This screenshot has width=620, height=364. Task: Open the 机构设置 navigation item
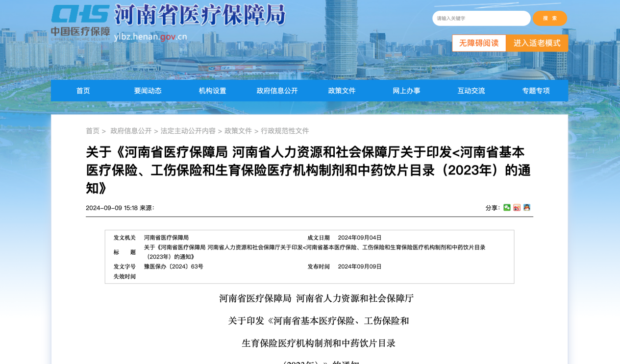tap(213, 91)
